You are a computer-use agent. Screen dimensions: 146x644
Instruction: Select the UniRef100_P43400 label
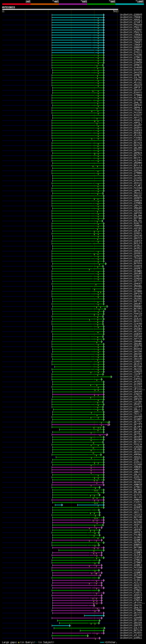pos(131,633)
